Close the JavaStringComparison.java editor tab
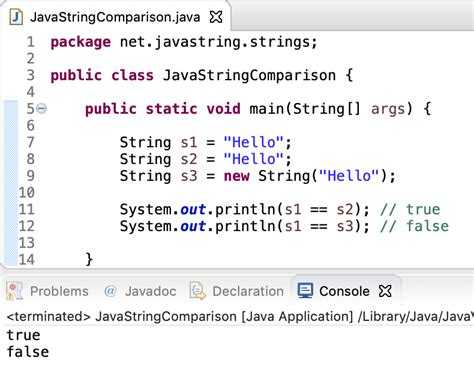Screen dimensions: 474x370 216,17
